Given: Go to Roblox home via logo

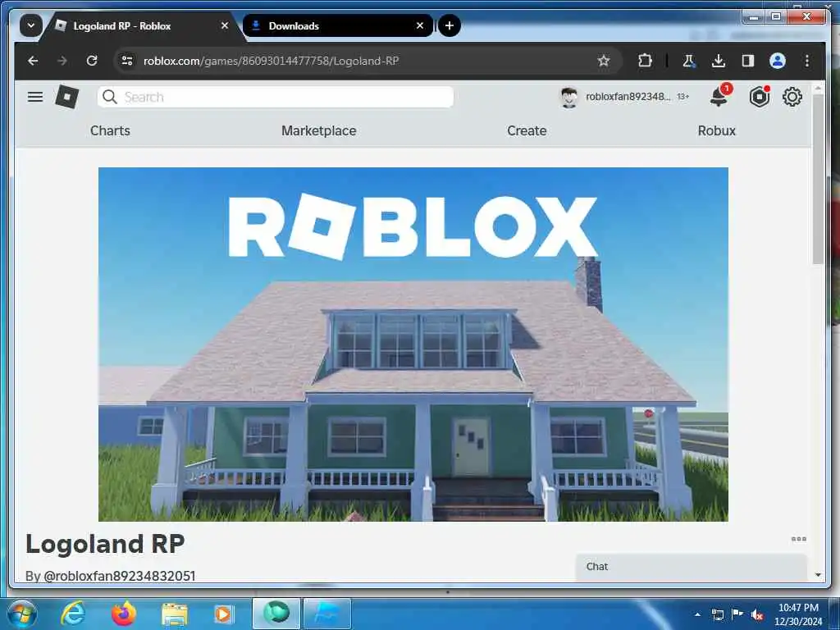Looking at the screenshot, I should pos(67,97).
